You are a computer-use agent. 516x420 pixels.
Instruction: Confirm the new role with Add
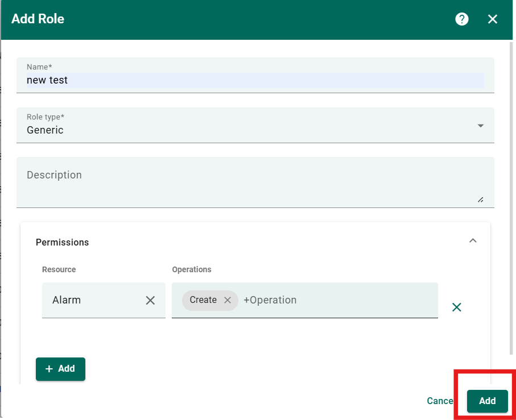click(x=488, y=401)
